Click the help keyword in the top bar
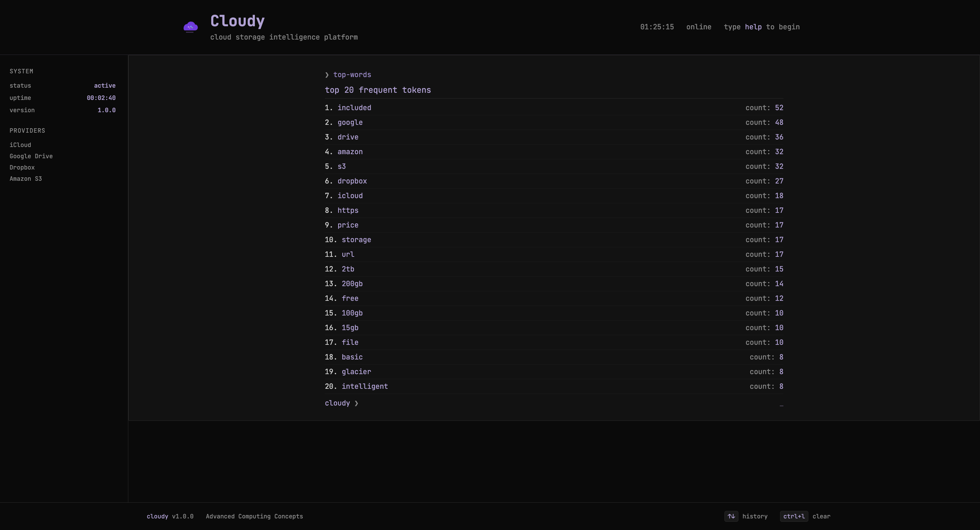Screen dimensions: 980x530 (753, 27)
